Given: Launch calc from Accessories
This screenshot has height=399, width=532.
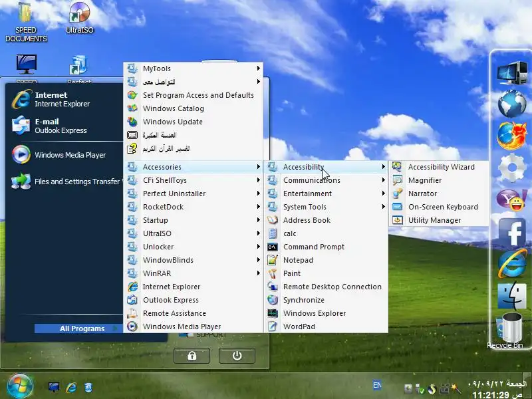Looking at the screenshot, I should 326,233.
